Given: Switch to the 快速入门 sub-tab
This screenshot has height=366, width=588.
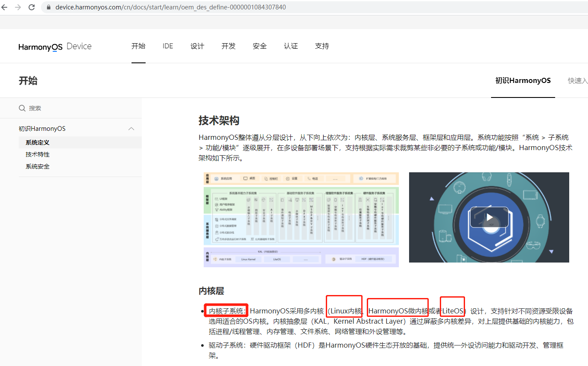Looking at the screenshot, I should [x=578, y=80].
